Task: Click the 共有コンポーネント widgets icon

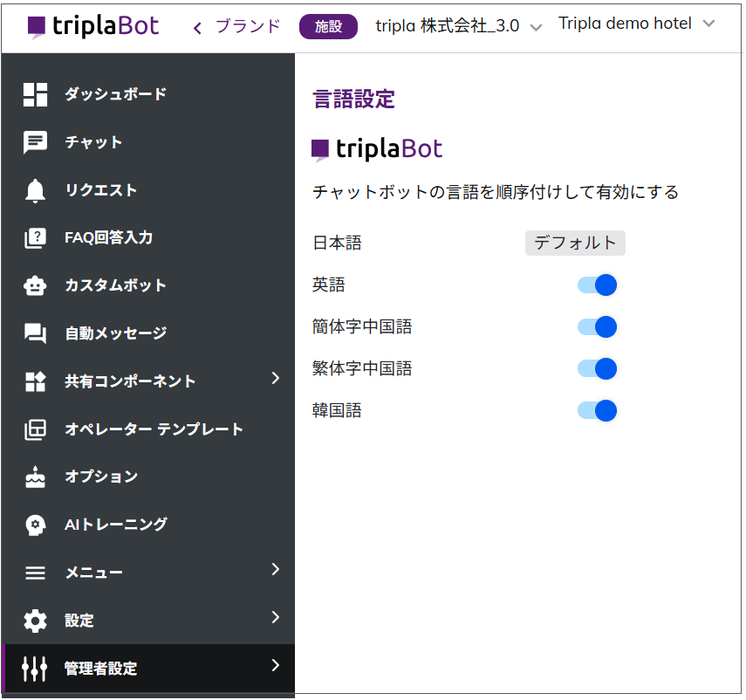Action: point(35,381)
